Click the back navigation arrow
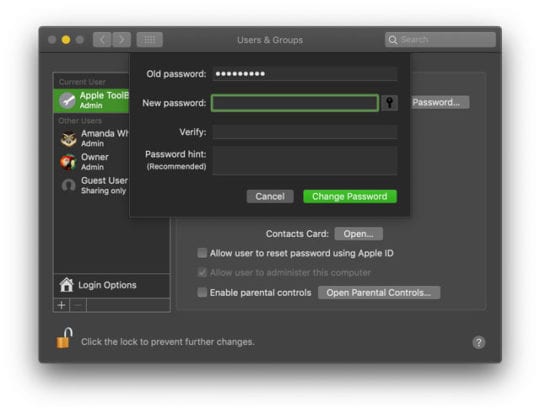 tap(102, 40)
